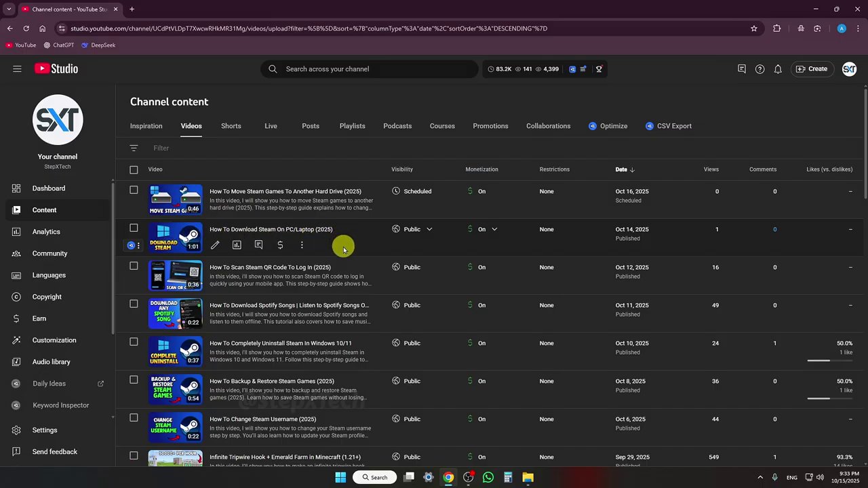Open the Filter icon above the video list
This screenshot has width=868, height=488.
(134, 148)
